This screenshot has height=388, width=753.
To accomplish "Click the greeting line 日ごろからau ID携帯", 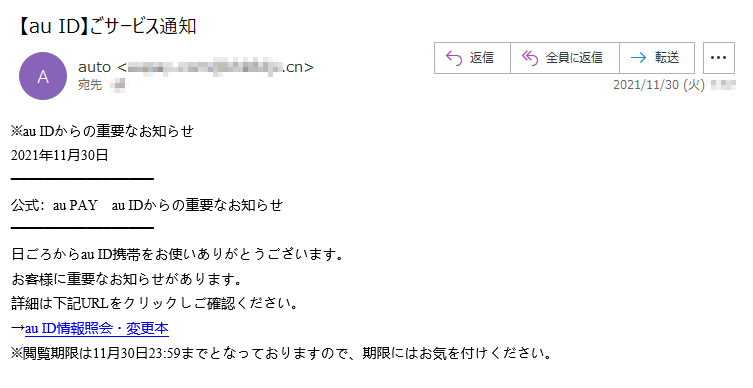I will (x=177, y=254).
